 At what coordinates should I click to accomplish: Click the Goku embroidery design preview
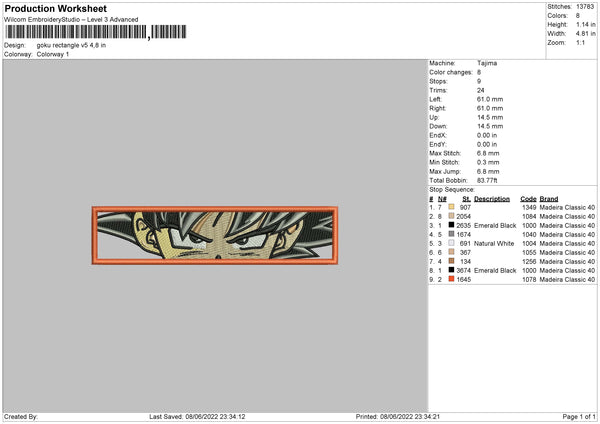(x=215, y=235)
